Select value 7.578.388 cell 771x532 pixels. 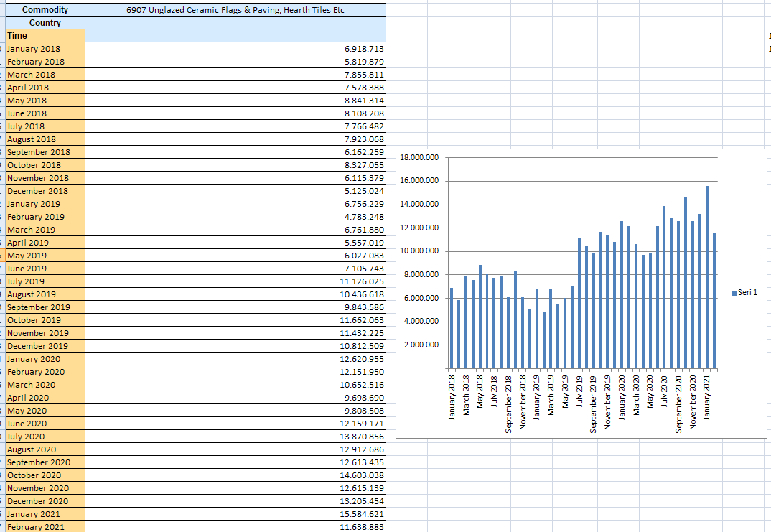pyautogui.click(x=235, y=88)
